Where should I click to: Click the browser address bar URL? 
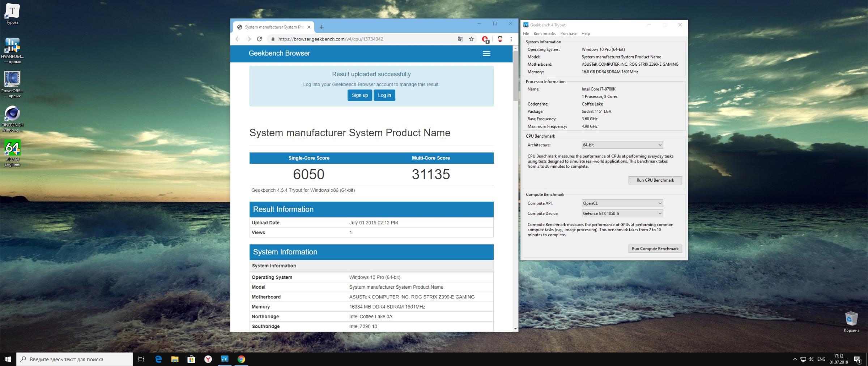tap(331, 39)
